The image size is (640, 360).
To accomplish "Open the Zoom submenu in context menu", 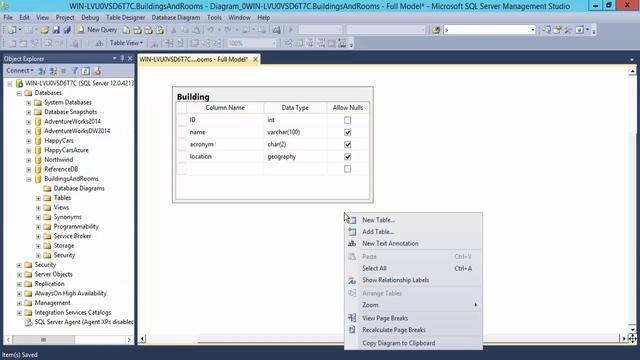I will pos(413,305).
